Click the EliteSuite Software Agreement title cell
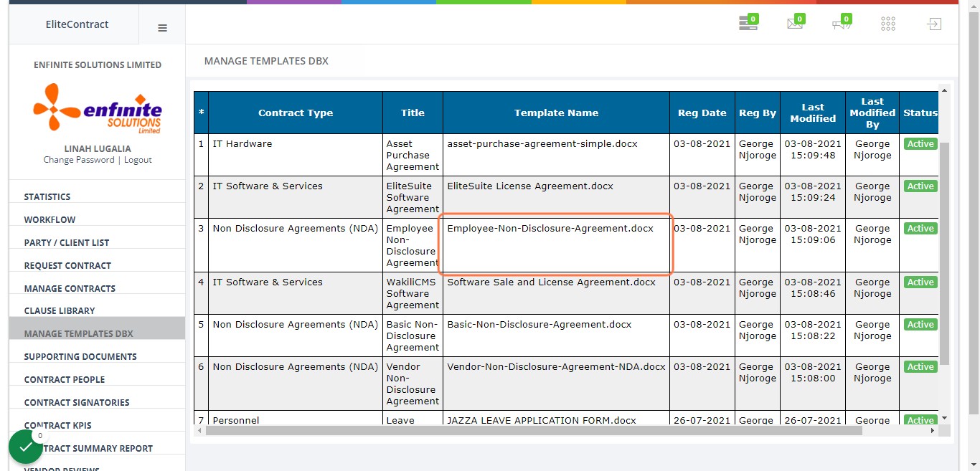The height and width of the screenshot is (471, 980). [413, 197]
